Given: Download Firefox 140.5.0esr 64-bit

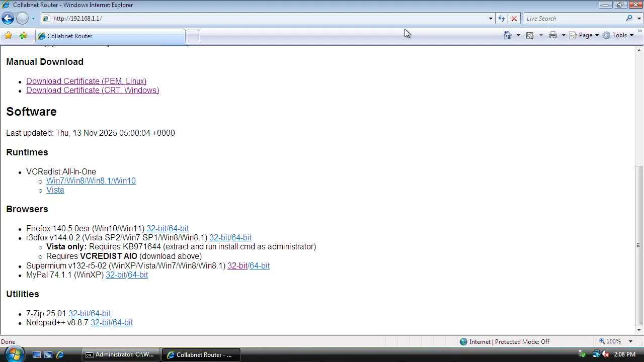Looking at the screenshot, I should pyautogui.click(x=179, y=229).
